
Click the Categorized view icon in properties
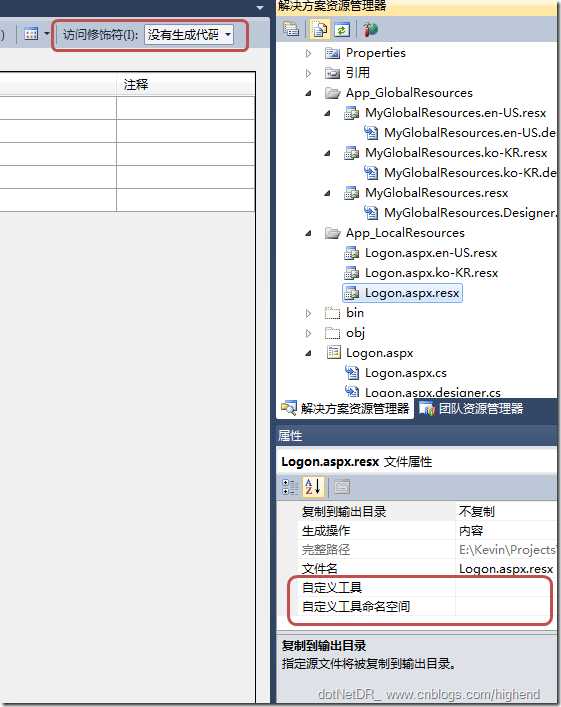tap(290, 487)
